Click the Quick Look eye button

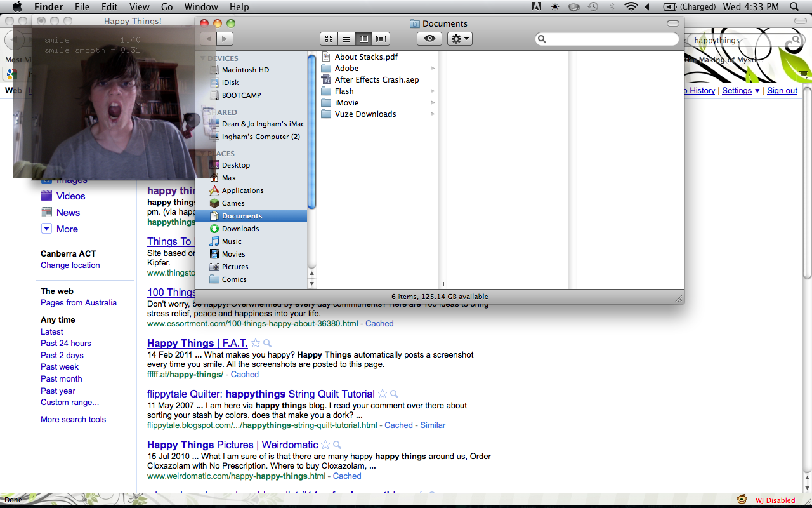click(429, 39)
